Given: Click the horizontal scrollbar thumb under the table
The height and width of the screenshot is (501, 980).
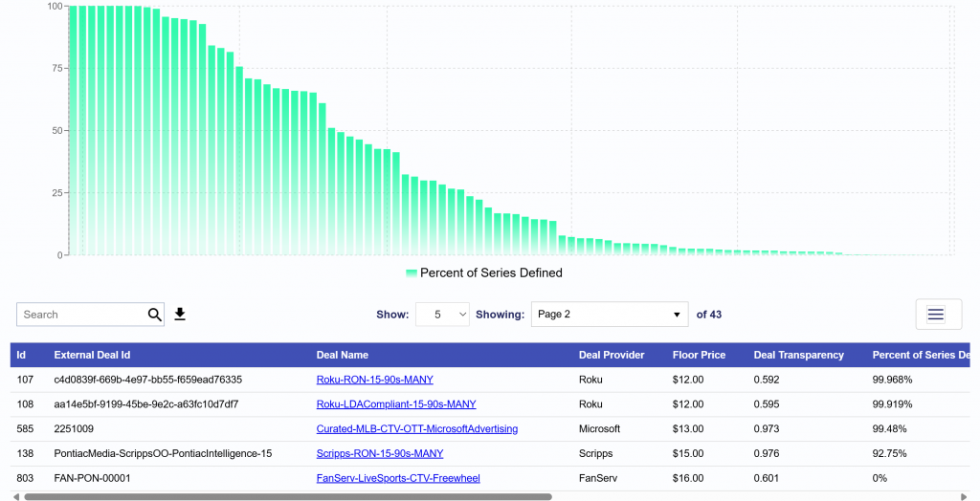Looking at the screenshot, I should tap(287, 497).
